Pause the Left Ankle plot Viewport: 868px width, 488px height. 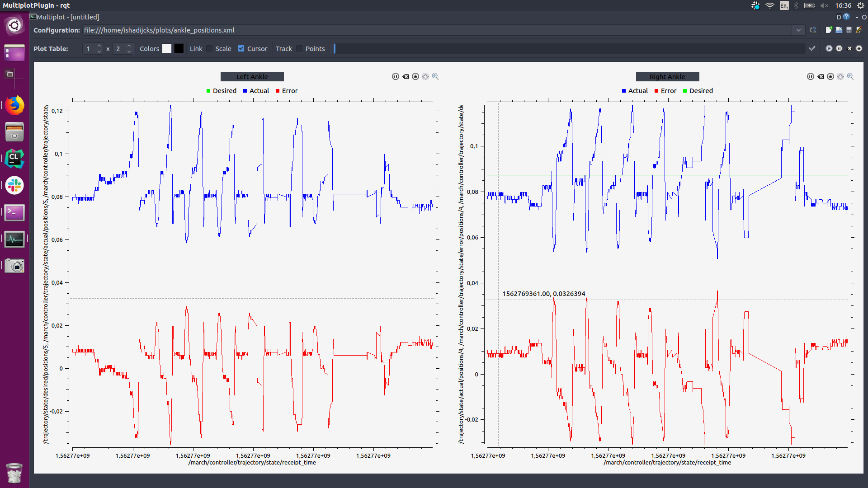point(396,76)
